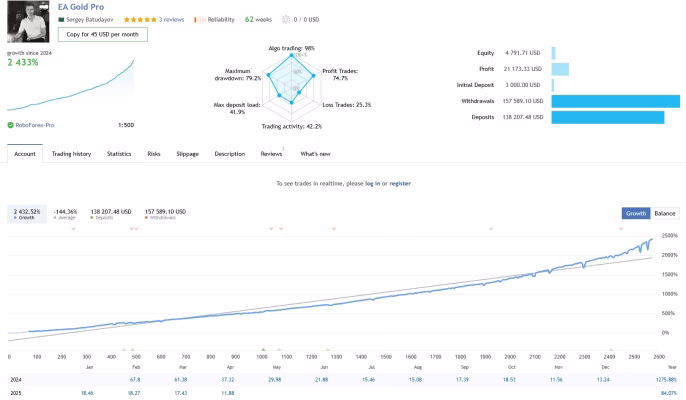The width and height of the screenshot is (686, 400).
Task: Click the withdrawal marker above Sep
Action: pos(491,229)
